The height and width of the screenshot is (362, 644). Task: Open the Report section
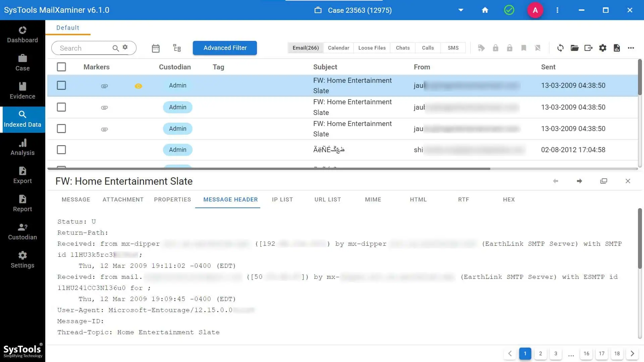(22, 203)
